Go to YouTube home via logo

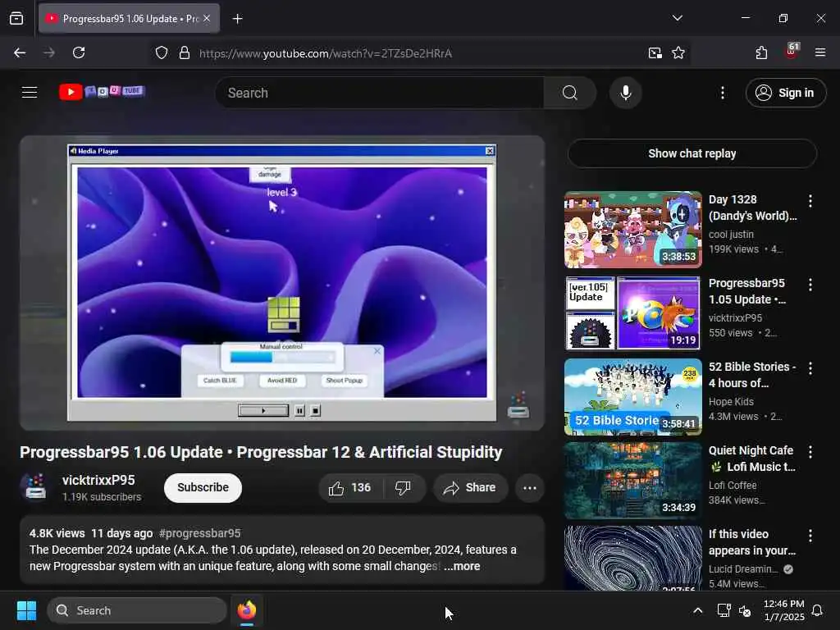(x=102, y=92)
